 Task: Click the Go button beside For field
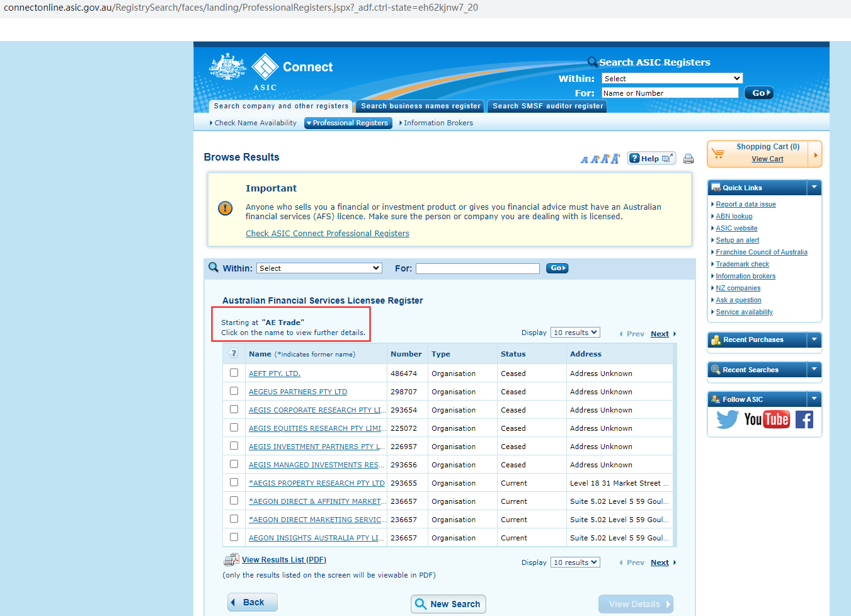(x=557, y=268)
